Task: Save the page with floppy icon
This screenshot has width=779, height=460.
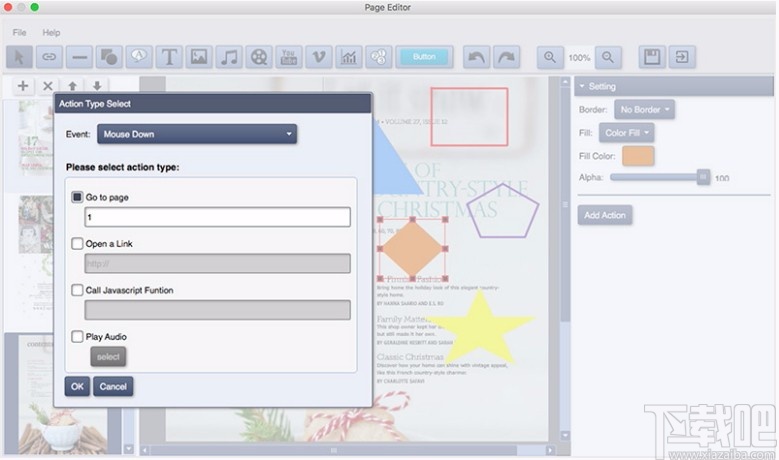Action: click(652, 57)
